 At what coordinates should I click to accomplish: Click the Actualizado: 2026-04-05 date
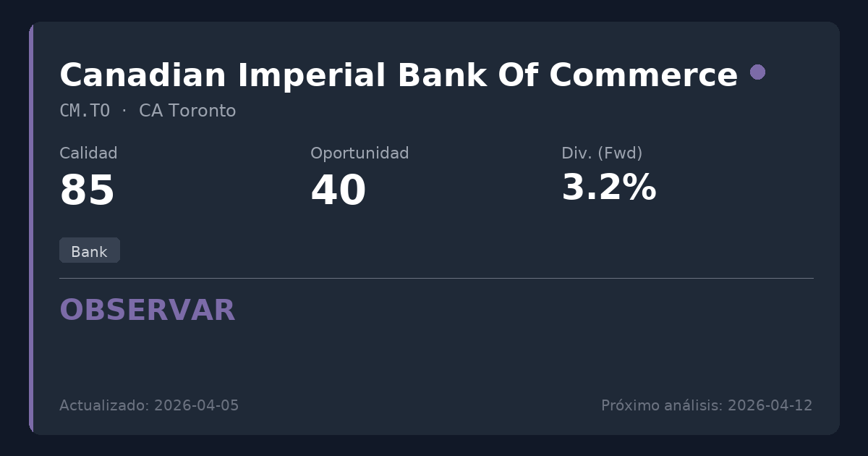(149, 405)
